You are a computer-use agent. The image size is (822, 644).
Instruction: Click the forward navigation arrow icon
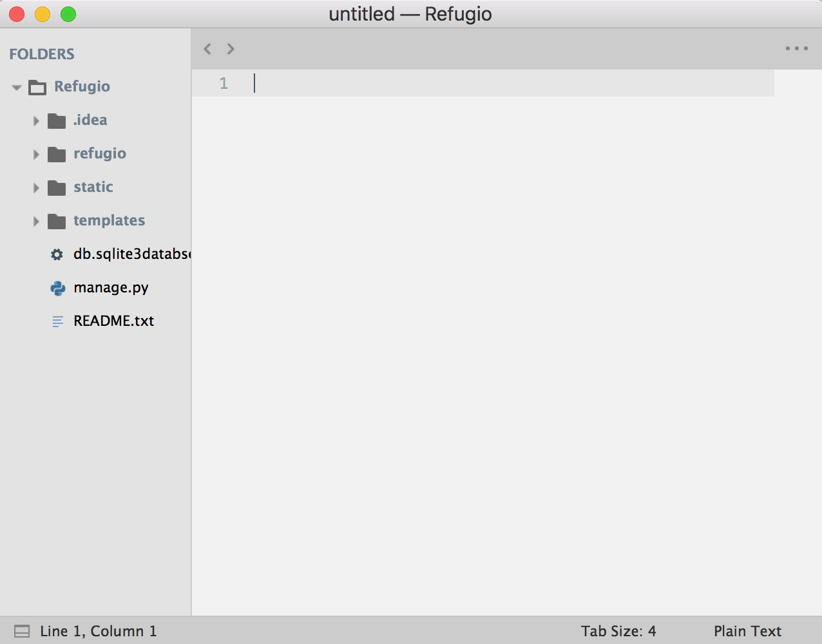pyautogui.click(x=231, y=49)
